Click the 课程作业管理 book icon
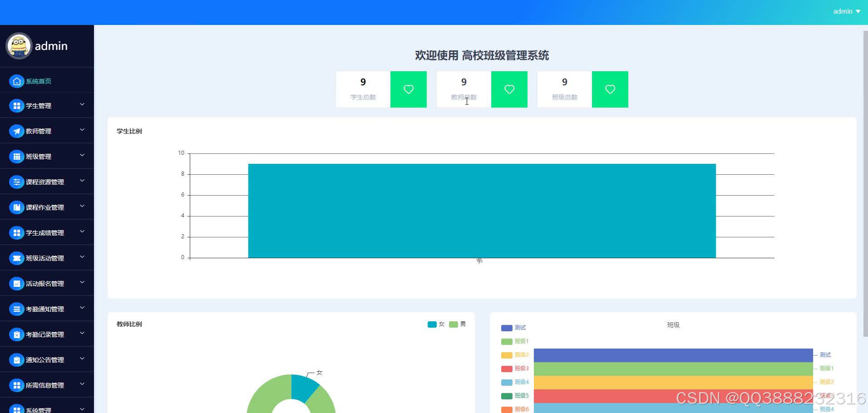 [17, 207]
